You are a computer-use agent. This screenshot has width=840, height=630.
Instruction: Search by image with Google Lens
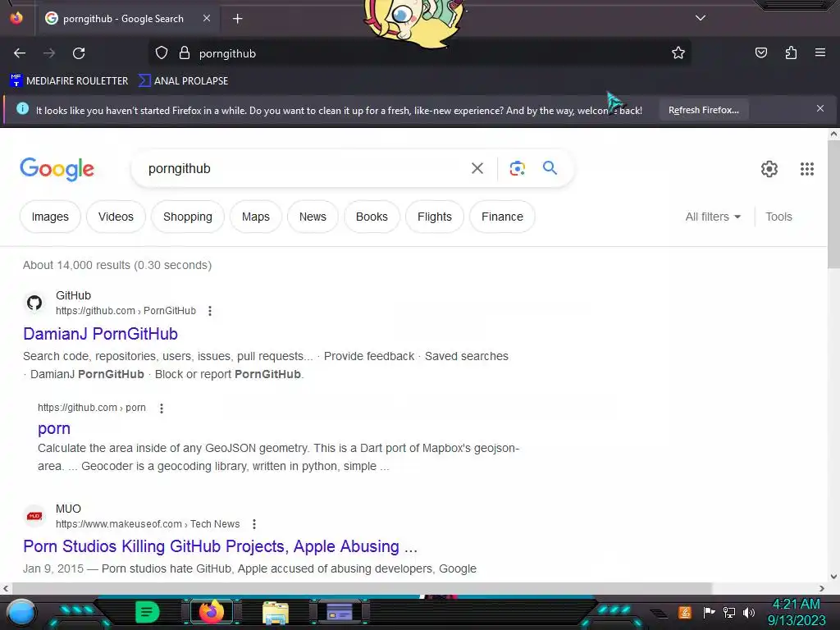click(517, 168)
